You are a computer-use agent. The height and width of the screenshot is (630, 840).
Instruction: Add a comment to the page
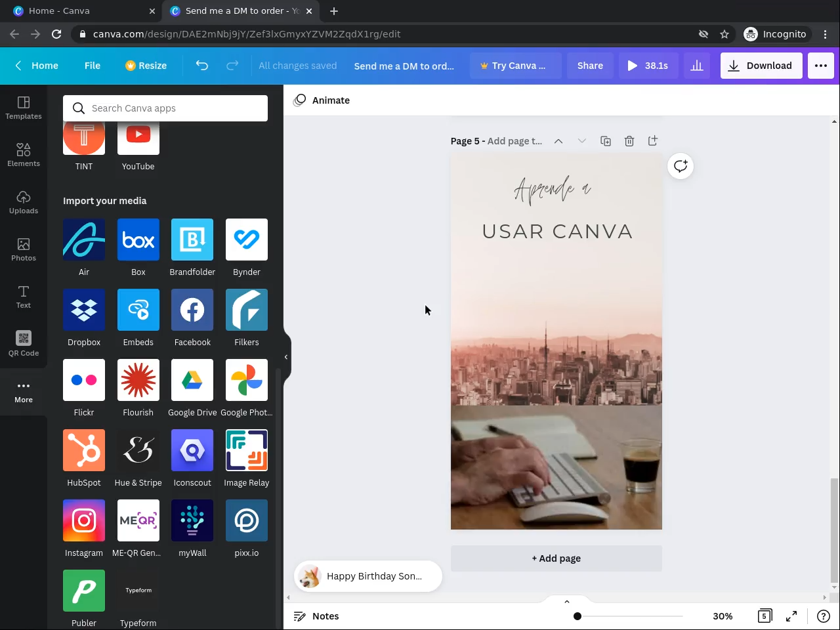(681, 166)
